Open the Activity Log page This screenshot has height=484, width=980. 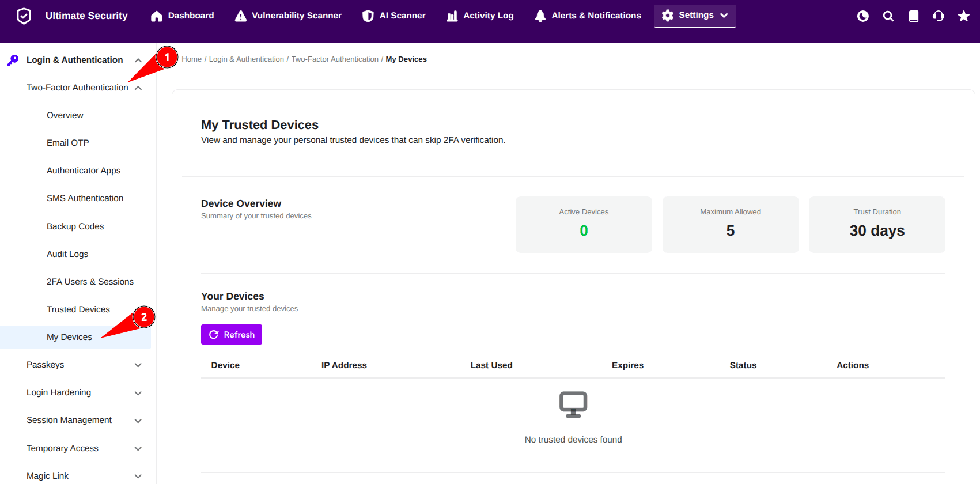(480, 16)
